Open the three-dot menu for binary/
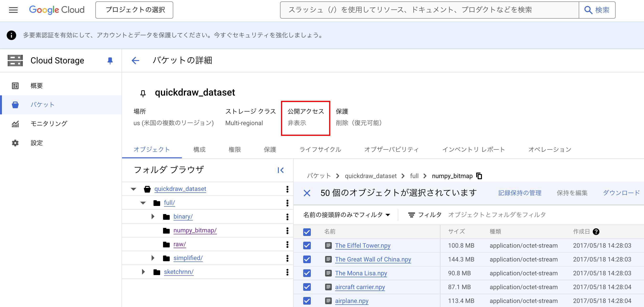This screenshot has width=644, height=307. coord(288,216)
